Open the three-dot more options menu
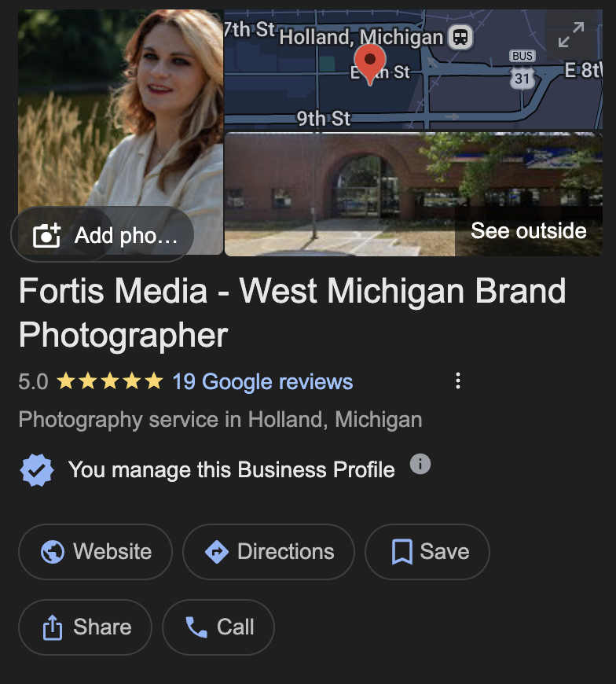This screenshot has height=684, width=616. pyautogui.click(x=458, y=381)
